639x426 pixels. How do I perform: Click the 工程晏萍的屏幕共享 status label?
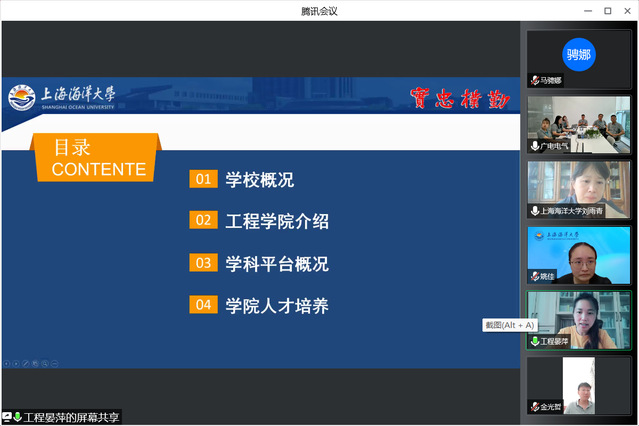71,417
